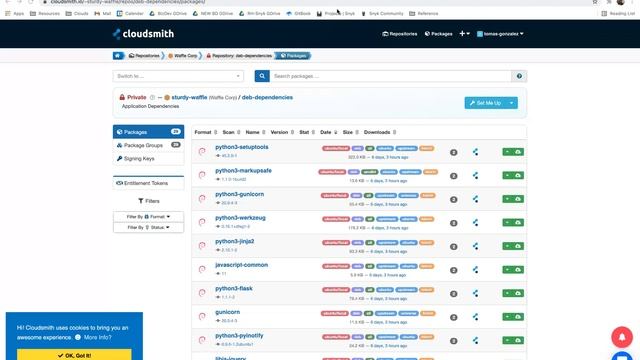Open the python3-pyinotify package
640x360 pixels.
click(239, 336)
